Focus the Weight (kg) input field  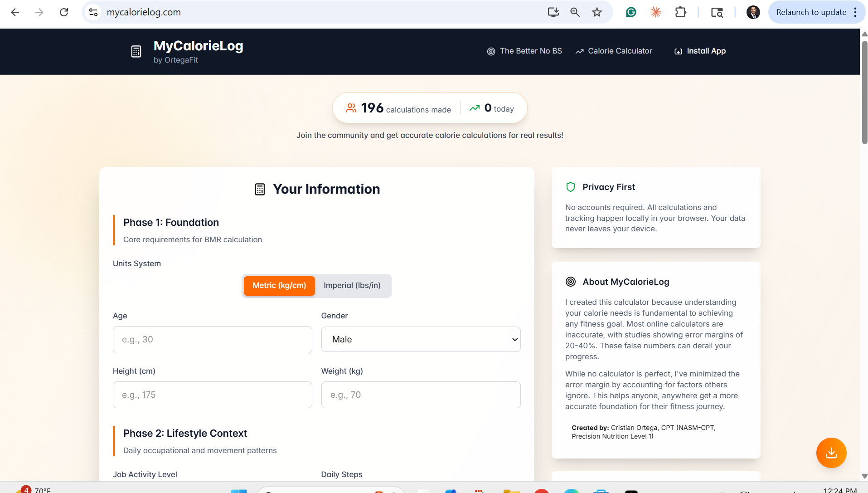coord(421,395)
